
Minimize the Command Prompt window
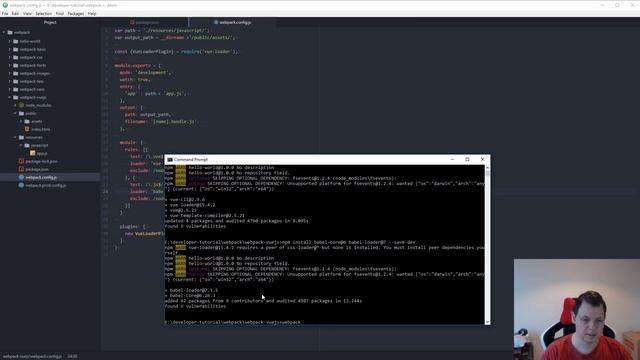pyautogui.click(x=452, y=160)
